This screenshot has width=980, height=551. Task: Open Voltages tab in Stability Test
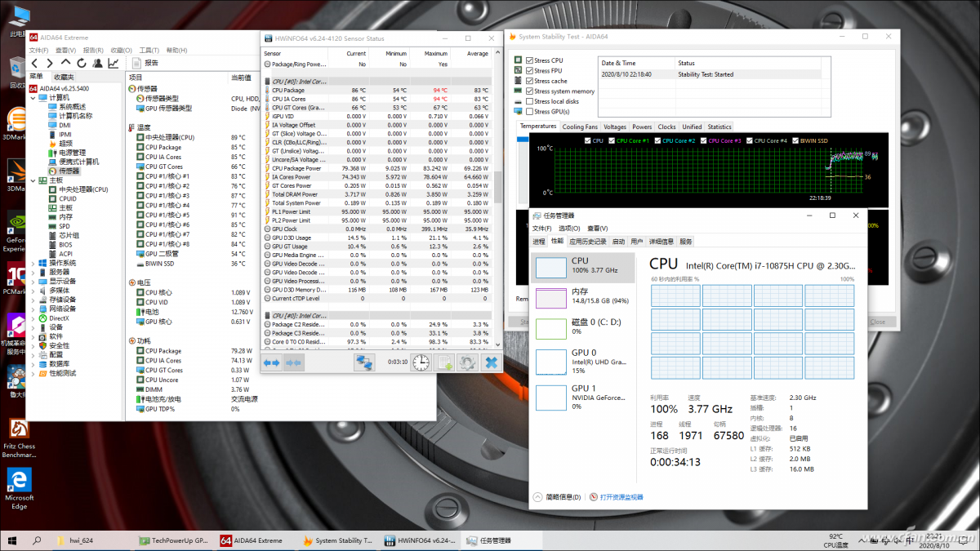click(615, 127)
